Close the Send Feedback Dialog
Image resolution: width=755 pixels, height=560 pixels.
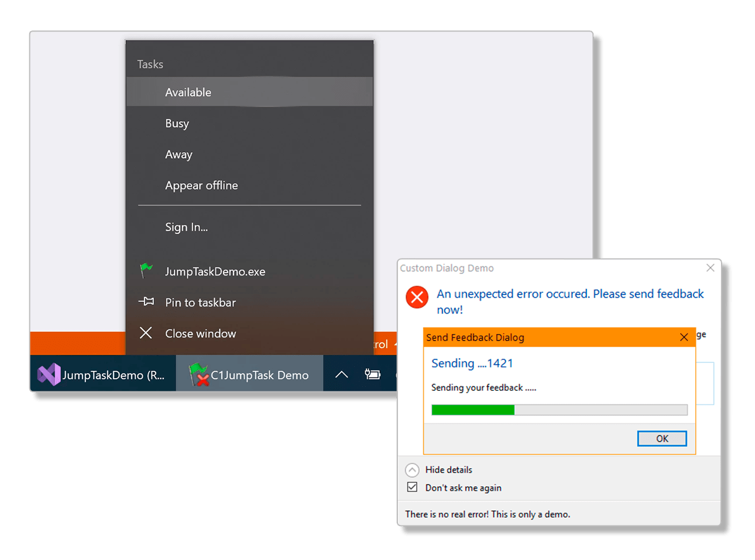click(684, 337)
